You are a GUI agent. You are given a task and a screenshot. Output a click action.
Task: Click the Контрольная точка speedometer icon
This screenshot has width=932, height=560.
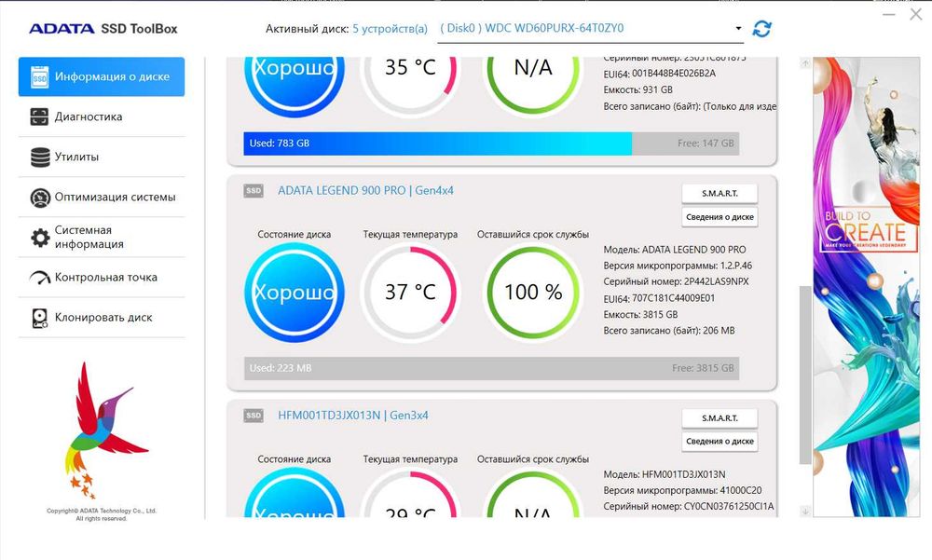[x=40, y=278]
